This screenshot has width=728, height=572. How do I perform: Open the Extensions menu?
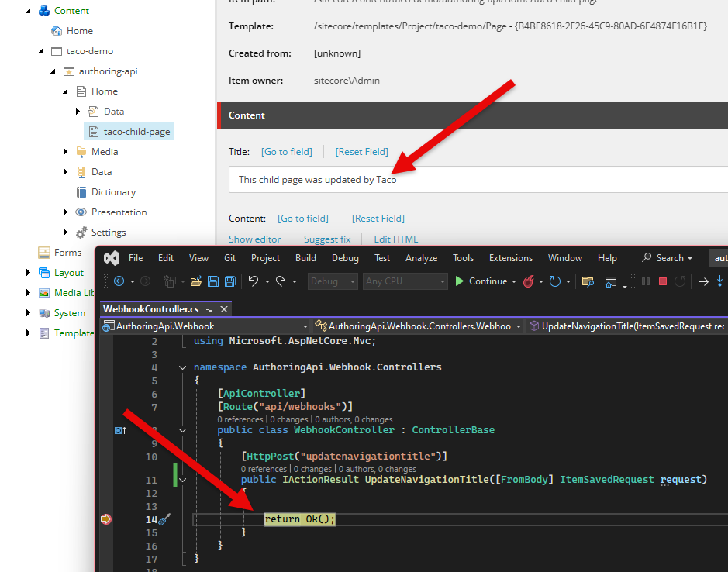tap(510, 258)
